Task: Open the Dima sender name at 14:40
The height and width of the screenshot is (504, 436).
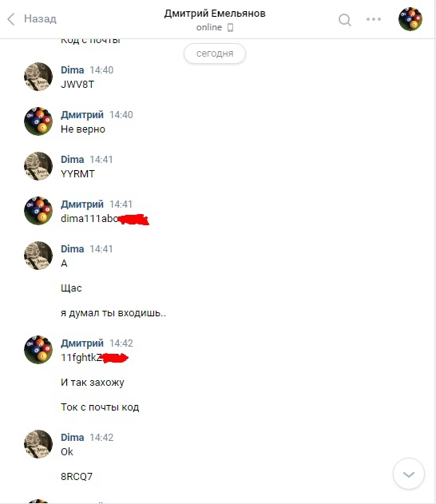Action: point(73,69)
